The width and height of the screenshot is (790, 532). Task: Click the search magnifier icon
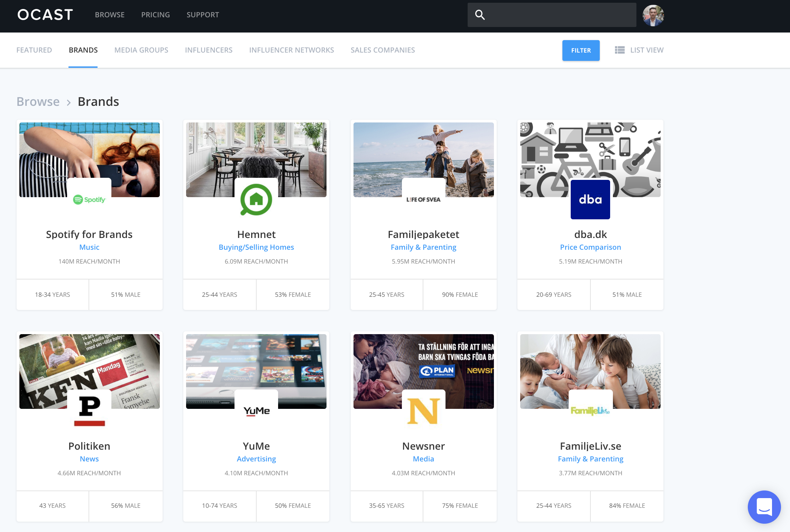[x=480, y=15]
